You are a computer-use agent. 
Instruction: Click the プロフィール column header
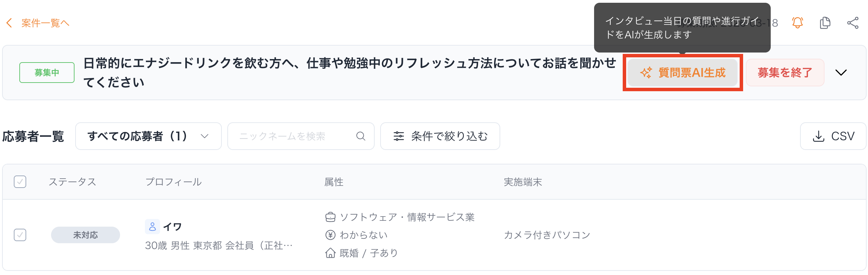[x=173, y=182]
